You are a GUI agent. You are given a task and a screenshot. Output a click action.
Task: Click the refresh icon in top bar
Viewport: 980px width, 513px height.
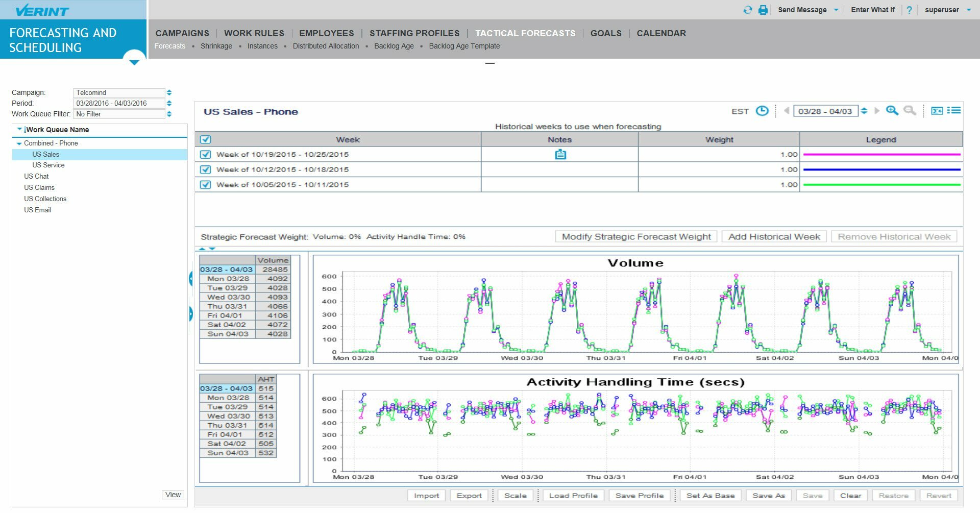[747, 9]
